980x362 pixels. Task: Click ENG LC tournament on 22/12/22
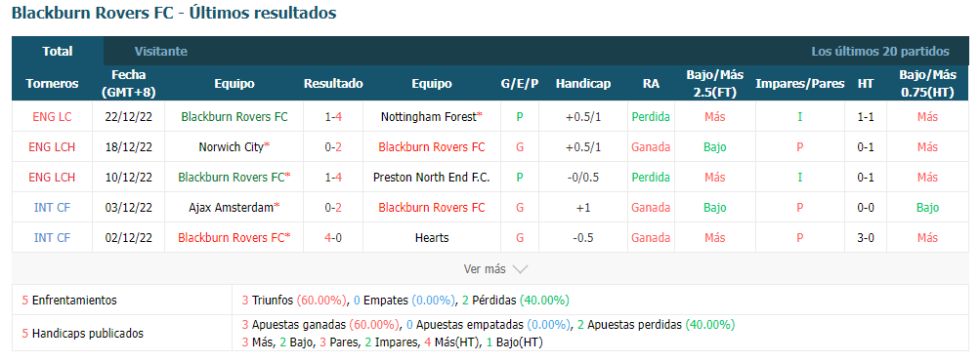52,117
